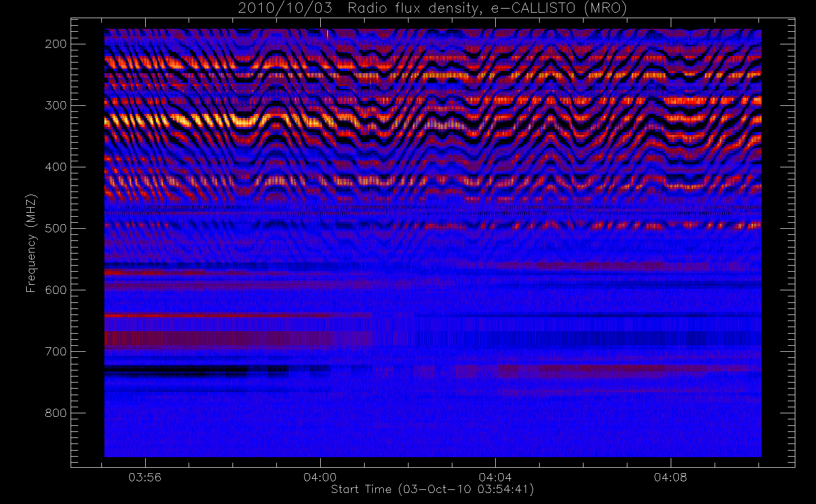Click the 600 frequency tick label
The image size is (816, 504).
pyautogui.click(x=56, y=290)
